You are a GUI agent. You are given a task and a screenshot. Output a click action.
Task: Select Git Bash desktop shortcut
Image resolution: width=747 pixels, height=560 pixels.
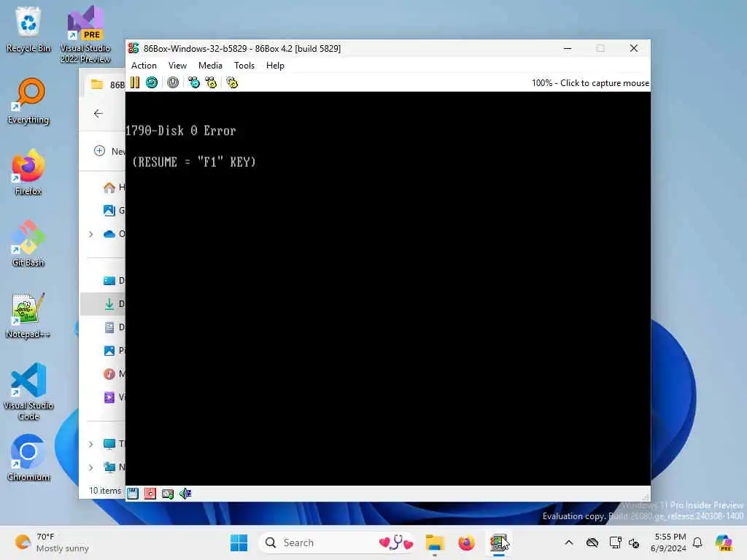[x=28, y=244]
